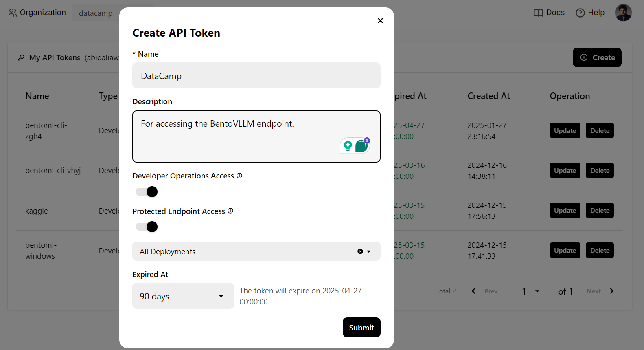Click the Organization label

point(43,13)
